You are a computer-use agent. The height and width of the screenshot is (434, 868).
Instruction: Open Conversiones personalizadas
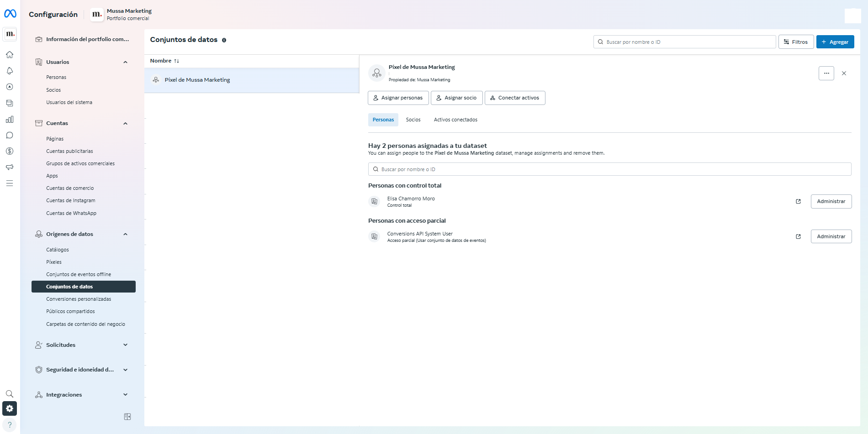point(79,299)
